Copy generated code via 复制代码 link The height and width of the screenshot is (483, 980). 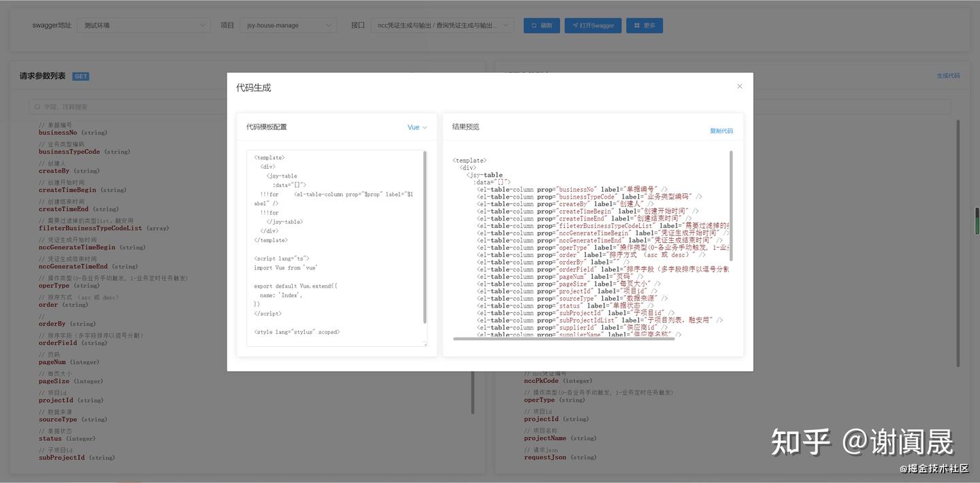pyautogui.click(x=721, y=131)
